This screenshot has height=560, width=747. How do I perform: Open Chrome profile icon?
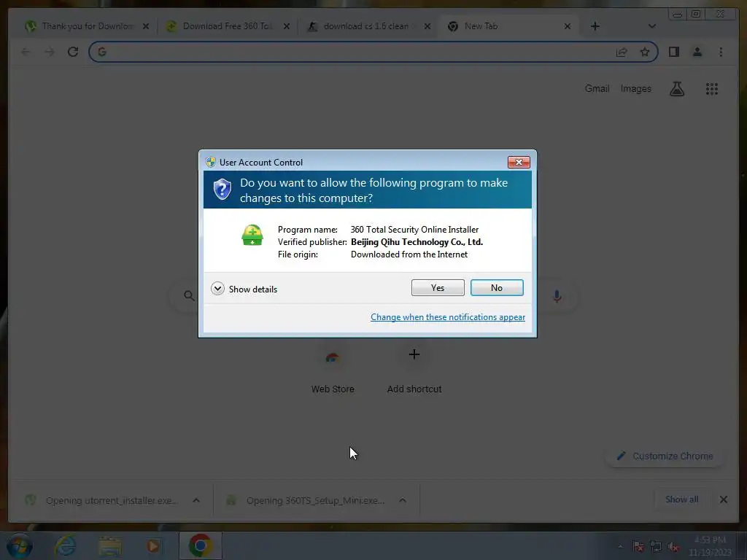697,52
